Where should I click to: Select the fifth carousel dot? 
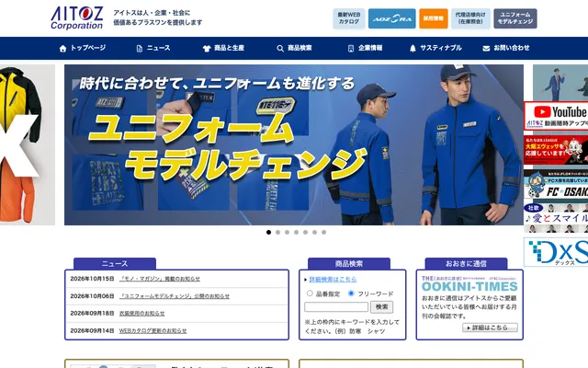click(305, 233)
